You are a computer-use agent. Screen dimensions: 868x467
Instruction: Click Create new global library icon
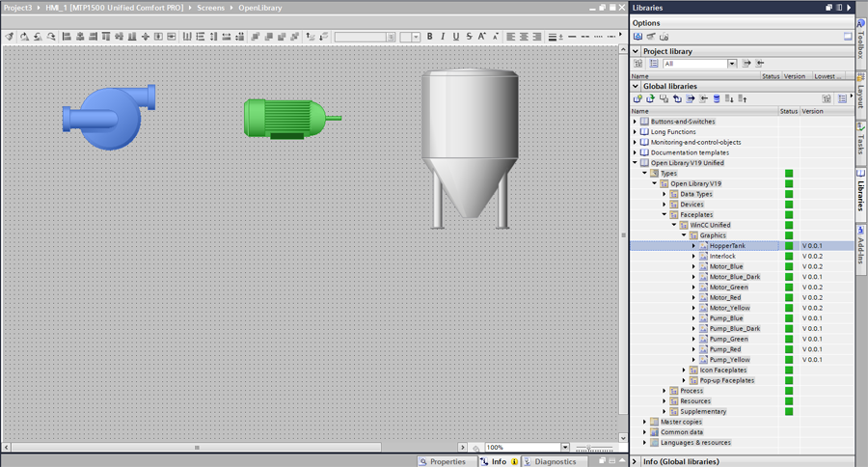click(637, 98)
